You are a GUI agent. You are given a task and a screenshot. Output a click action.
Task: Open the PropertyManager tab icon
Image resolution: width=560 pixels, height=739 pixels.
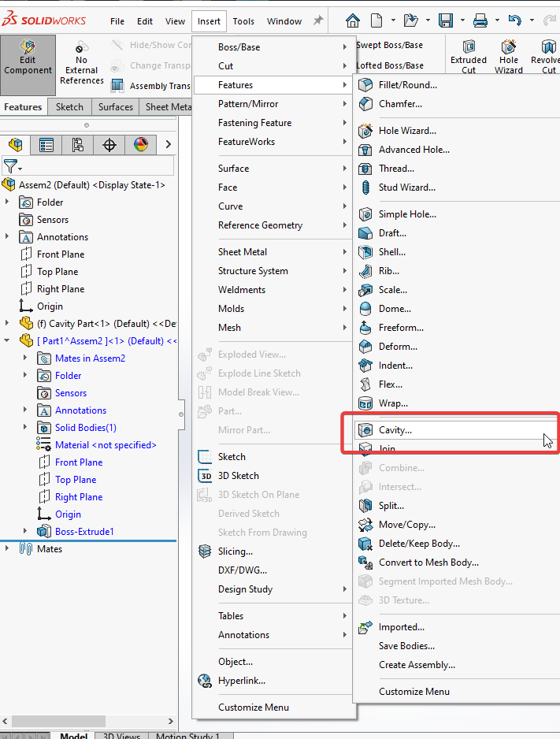pyautogui.click(x=46, y=145)
